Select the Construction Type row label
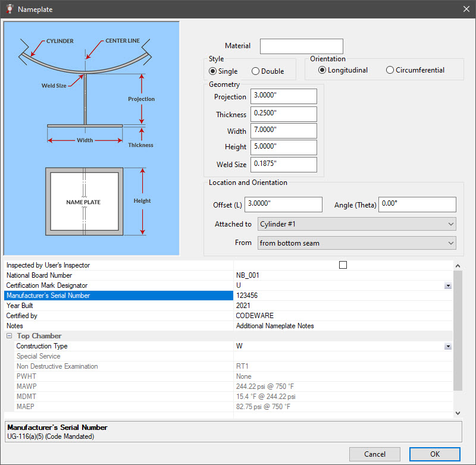This screenshot has height=465, width=476. (x=42, y=346)
